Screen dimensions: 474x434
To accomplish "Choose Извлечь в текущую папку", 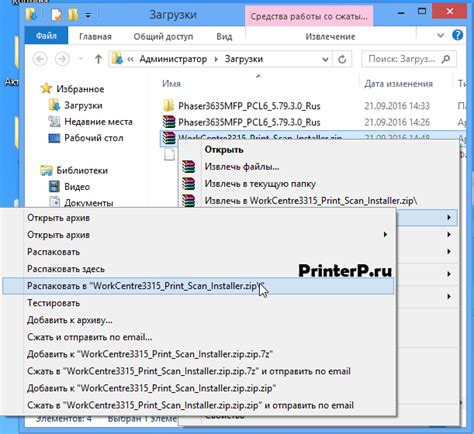I will [x=260, y=183].
